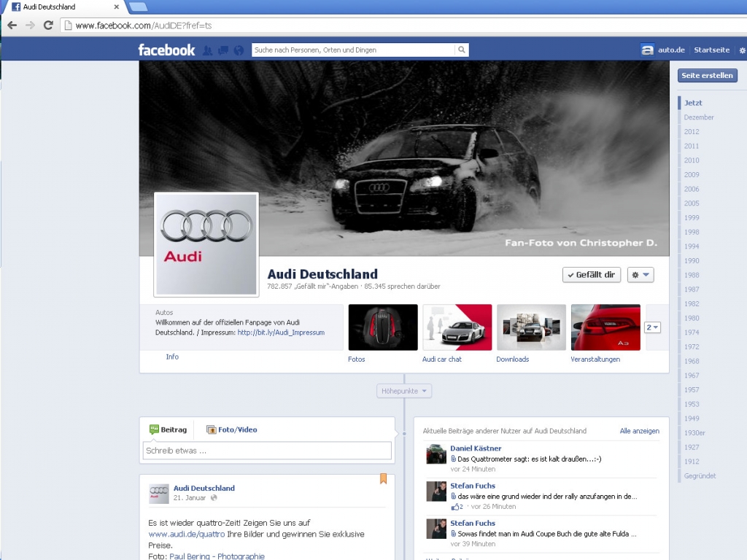
Task: Select the Foto/Video tab
Action: coord(232,429)
